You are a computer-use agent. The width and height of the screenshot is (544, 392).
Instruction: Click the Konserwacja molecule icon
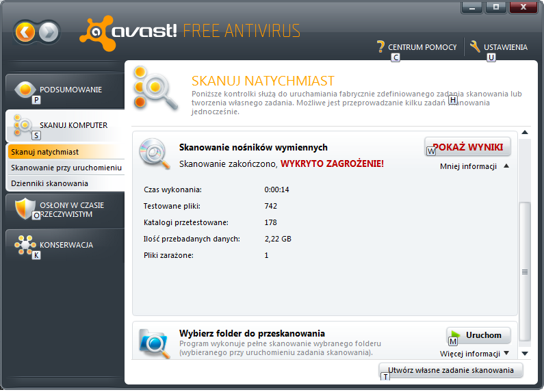tap(25, 245)
